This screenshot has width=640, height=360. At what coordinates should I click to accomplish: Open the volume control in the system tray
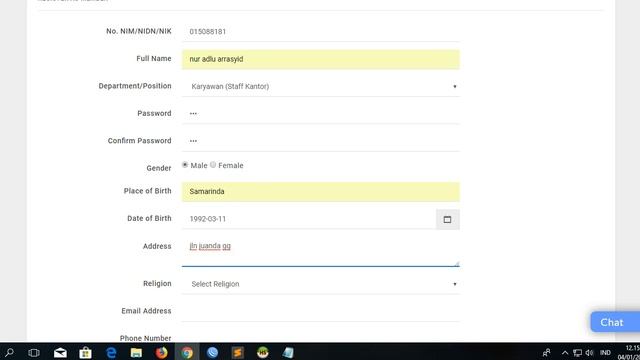[589, 353]
